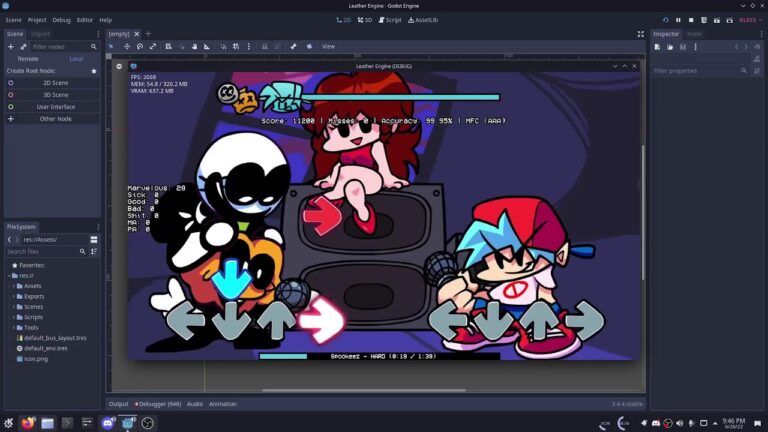The width and height of the screenshot is (768, 432).
Task: Open the FileSystem sort options icon
Action: coord(94,251)
